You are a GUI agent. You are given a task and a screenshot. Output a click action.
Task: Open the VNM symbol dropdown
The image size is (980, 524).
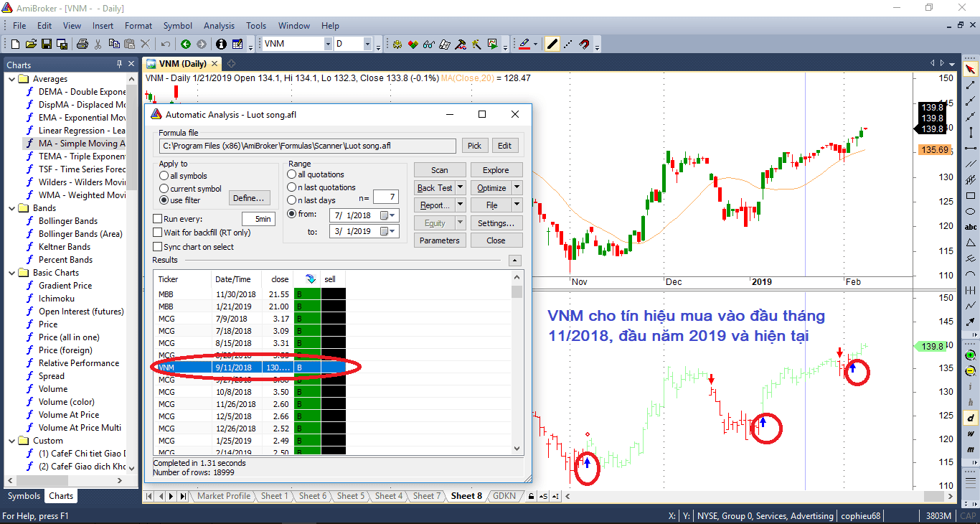[x=328, y=44]
